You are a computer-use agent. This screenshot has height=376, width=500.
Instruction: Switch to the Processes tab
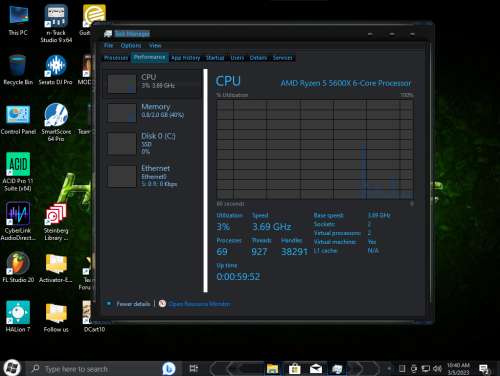coord(116,58)
